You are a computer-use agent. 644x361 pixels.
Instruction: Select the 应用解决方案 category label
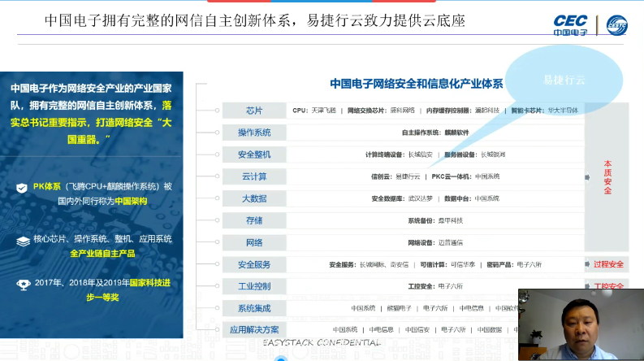254,330
